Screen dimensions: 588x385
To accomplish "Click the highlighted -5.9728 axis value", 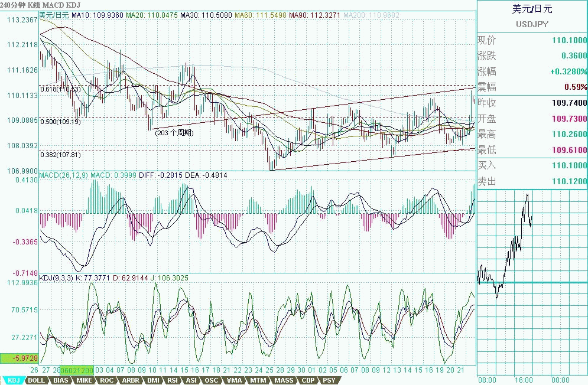I will point(20,358).
